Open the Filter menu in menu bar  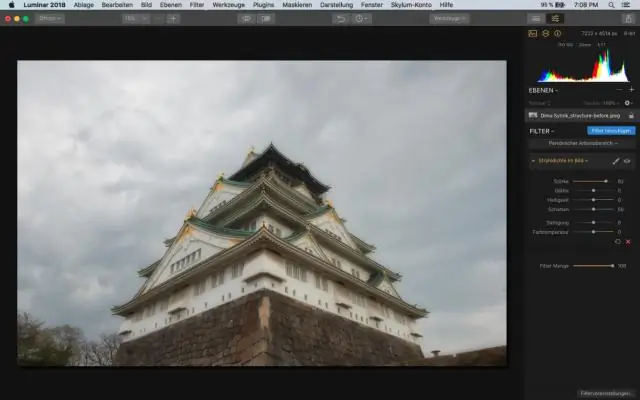pyautogui.click(x=197, y=5)
